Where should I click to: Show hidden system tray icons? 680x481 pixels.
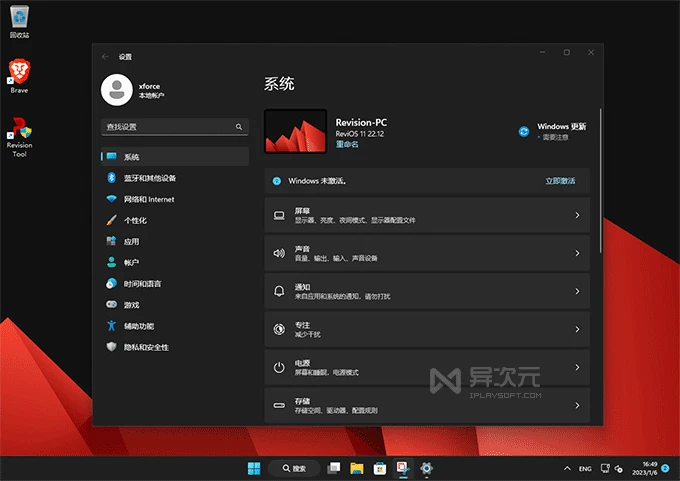coord(567,468)
